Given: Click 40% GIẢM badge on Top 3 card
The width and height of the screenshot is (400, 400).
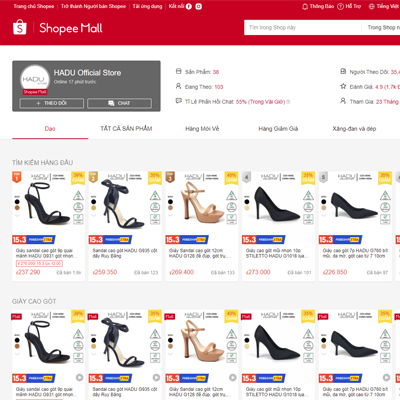Looking at the screenshot, I should click(232, 178).
